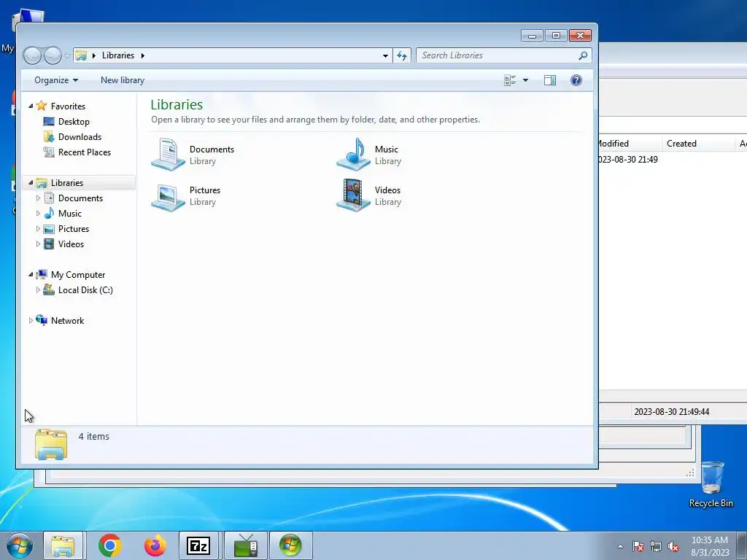Select Music in the navigation tree

pos(69,214)
